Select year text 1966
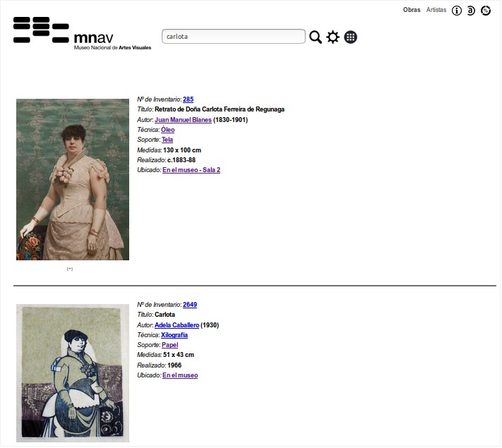Screen dimensions: 502x448 [174, 365]
